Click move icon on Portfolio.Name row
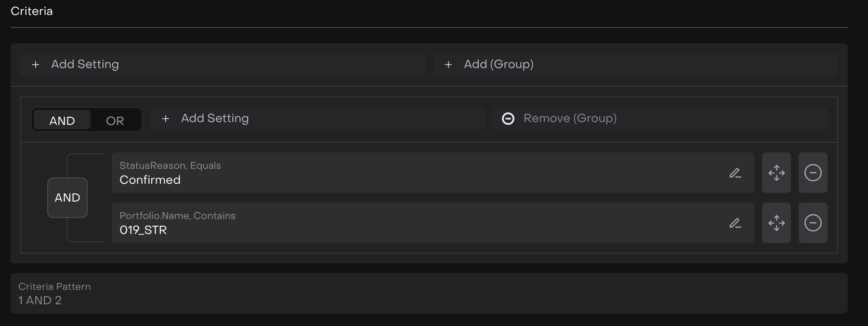868x326 pixels. coord(776,223)
